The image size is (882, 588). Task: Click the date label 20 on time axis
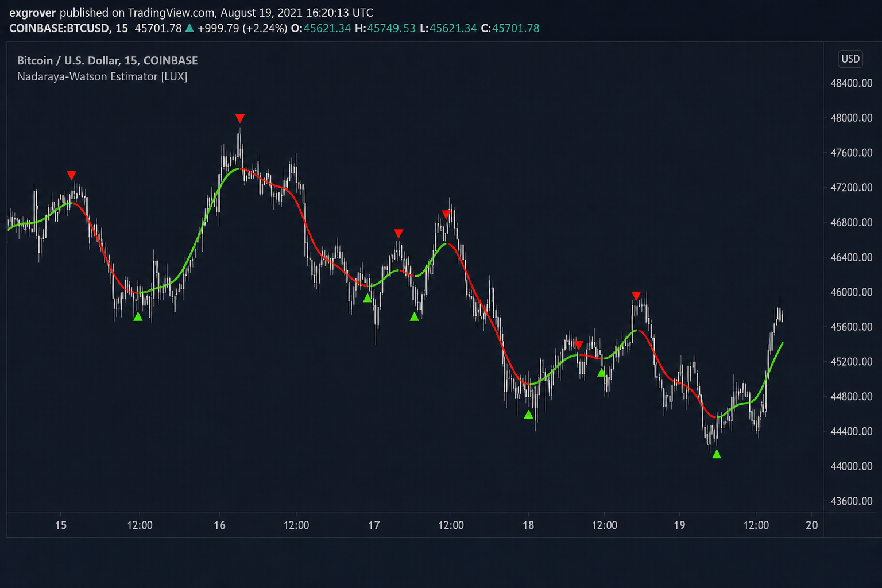pos(811,525)
